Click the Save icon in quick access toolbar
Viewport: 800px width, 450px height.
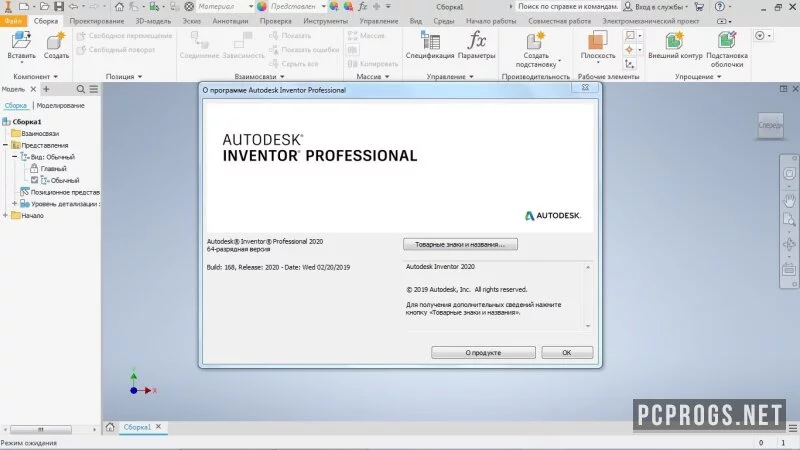coord(59,7)
